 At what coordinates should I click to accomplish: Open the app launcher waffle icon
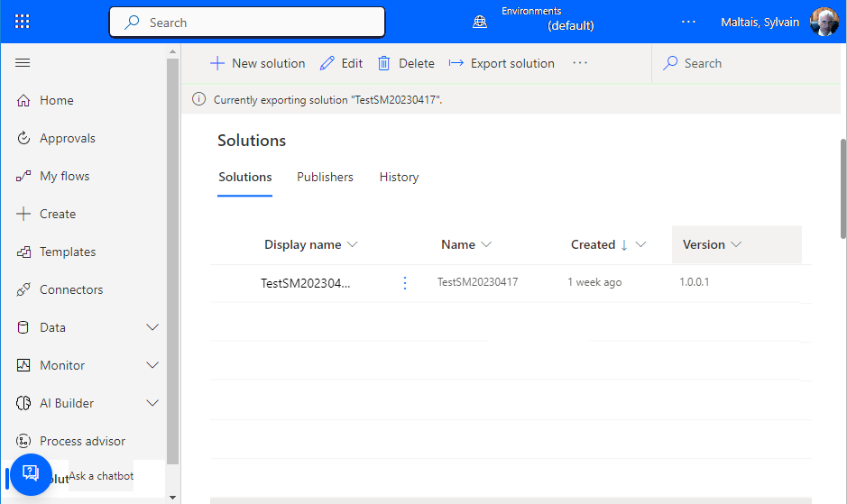click(23, 22)
